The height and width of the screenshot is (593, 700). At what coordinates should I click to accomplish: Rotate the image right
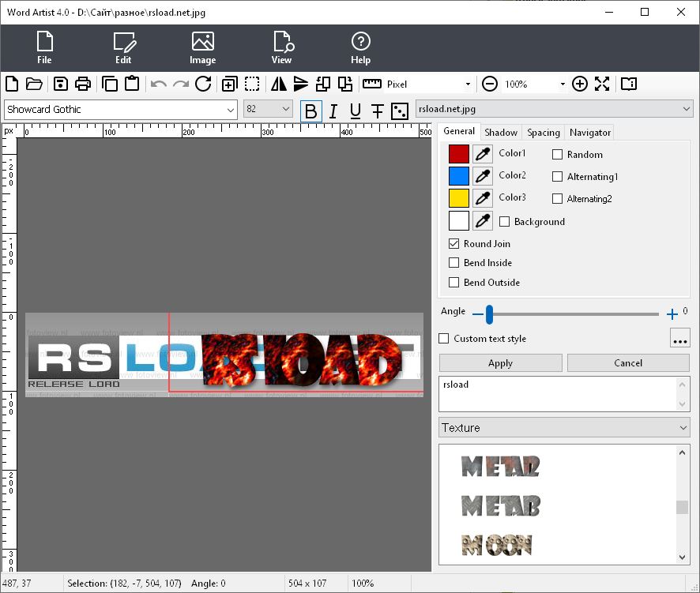tap(345, 84)
